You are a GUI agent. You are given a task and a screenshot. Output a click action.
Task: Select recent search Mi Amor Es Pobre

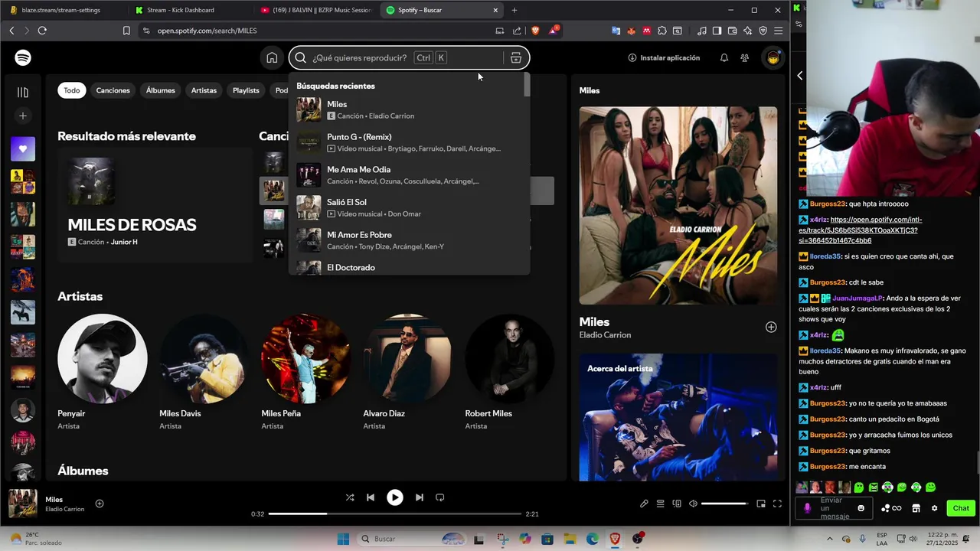(x=409, y=240)
